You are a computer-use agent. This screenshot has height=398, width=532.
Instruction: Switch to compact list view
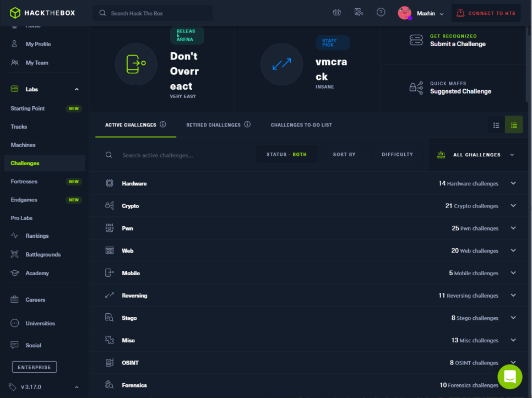(x=496, y=125)
